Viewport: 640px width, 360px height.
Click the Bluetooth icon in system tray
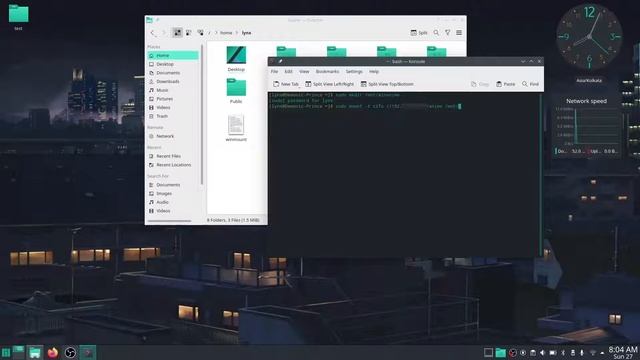(562, 353)
